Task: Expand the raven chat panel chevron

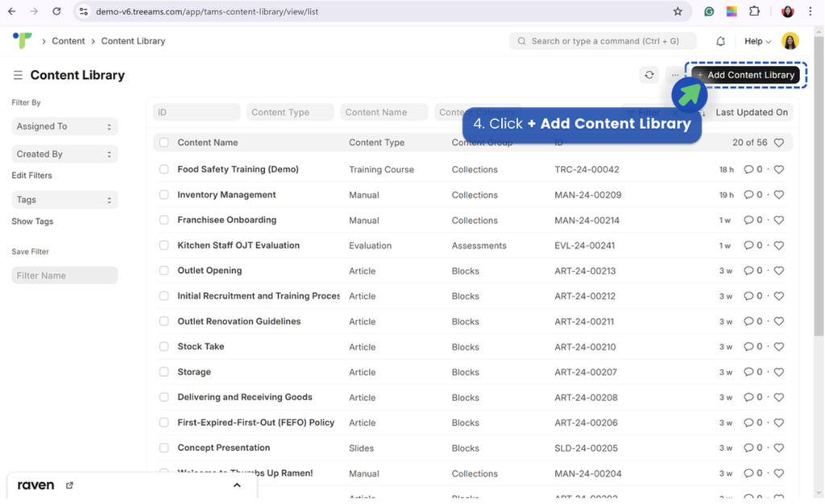Action: tap(237, 485)
